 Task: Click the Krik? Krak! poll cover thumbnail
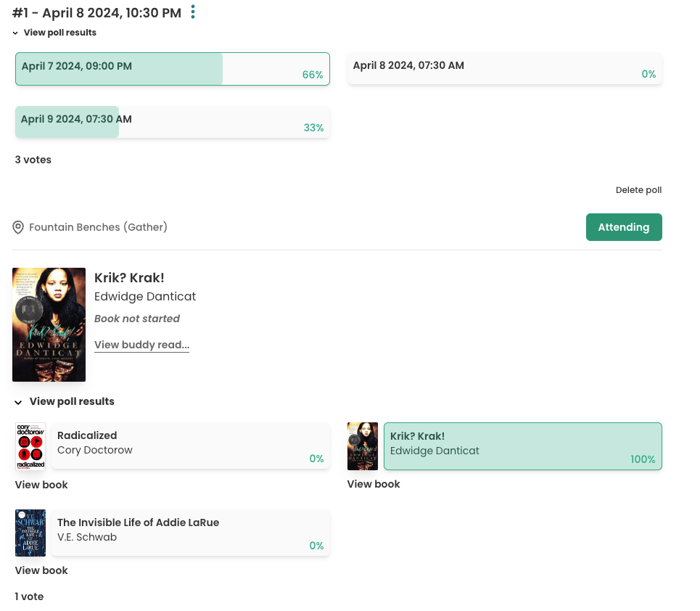(x=363, y=446)
